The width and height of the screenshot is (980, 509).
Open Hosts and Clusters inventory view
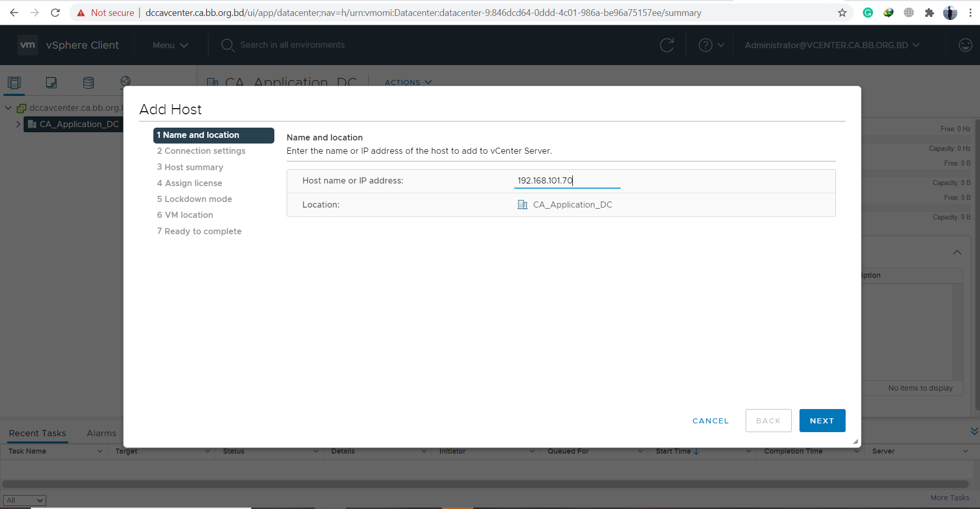[x=14, y=83]
